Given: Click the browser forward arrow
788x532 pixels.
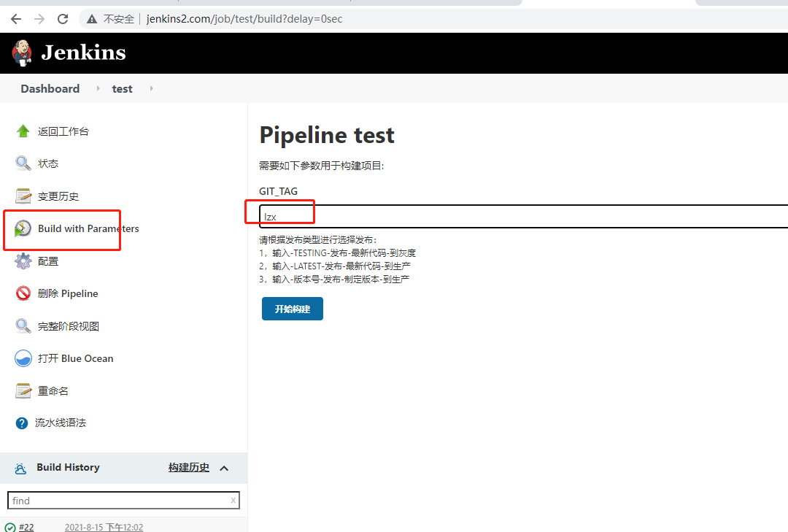Looking at the screenshot, I should pos(39,19).
